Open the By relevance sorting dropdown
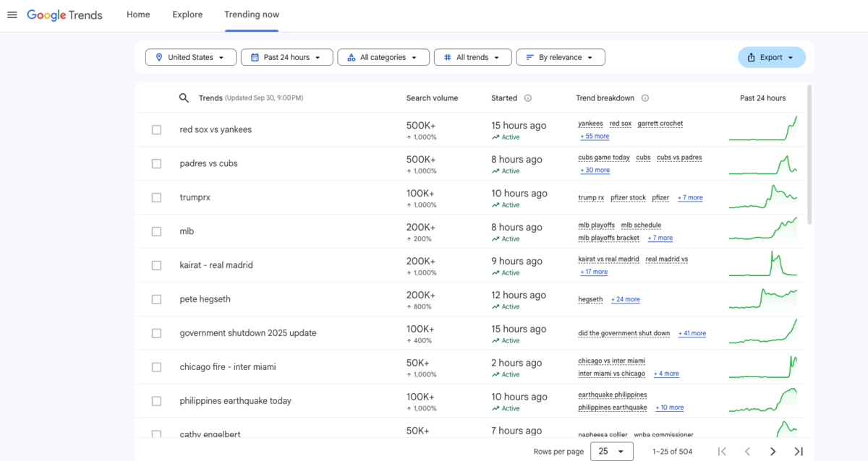 tap(561, 56)
